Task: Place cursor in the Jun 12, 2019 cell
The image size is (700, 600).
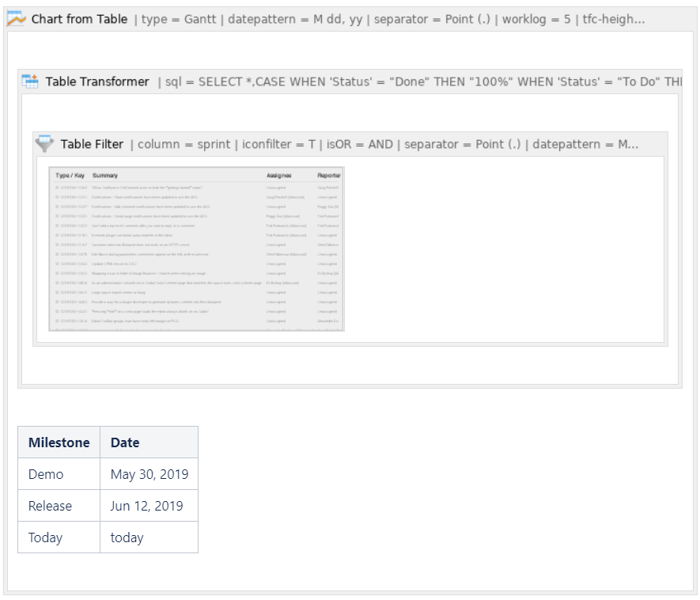Action: tap(146, 506)
